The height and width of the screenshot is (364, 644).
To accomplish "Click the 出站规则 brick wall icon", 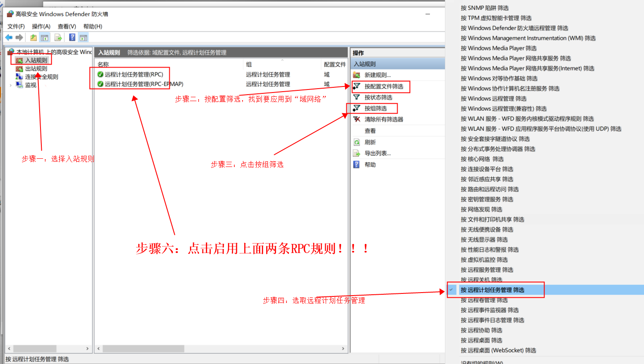I will tap(19, 68).
